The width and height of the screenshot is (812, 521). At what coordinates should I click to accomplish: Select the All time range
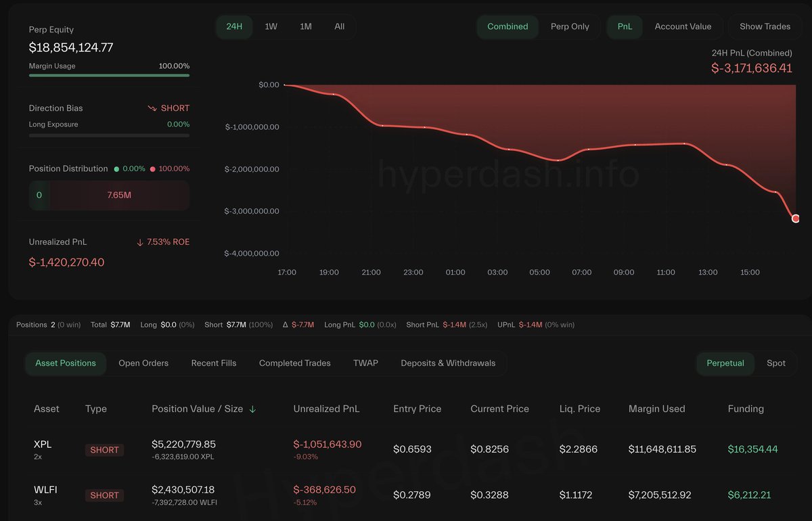tap(339, 26)
